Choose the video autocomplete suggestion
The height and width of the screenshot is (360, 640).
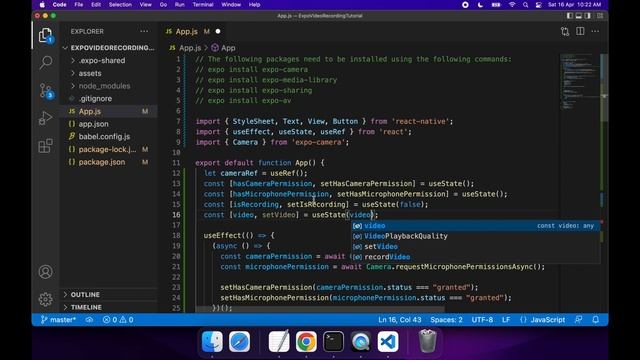(476, 226)
